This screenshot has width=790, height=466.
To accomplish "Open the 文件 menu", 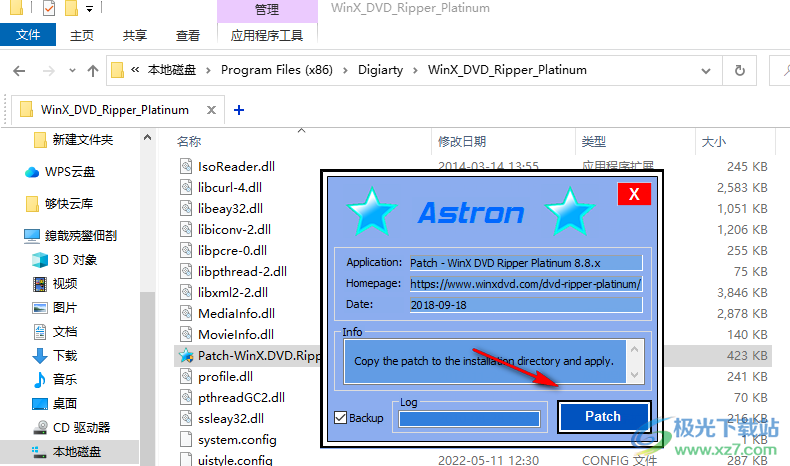I will click(x=28, y=35).
